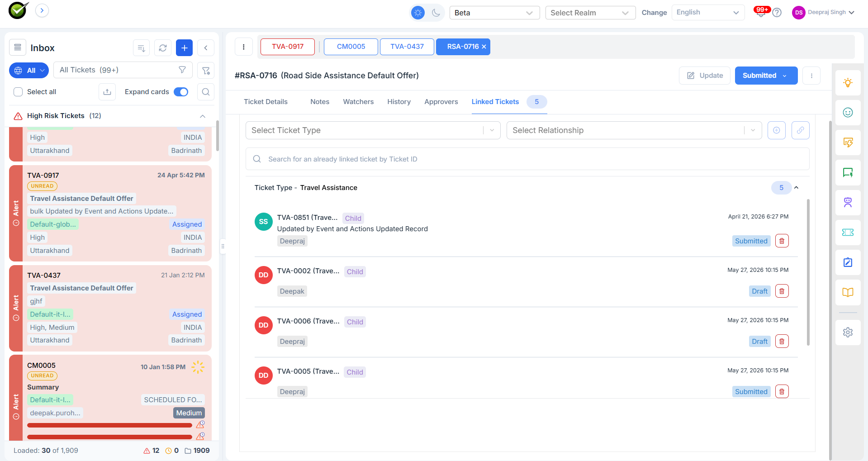
Task: Open the Select Realm dropdown
Action: [x=590, y=13]
